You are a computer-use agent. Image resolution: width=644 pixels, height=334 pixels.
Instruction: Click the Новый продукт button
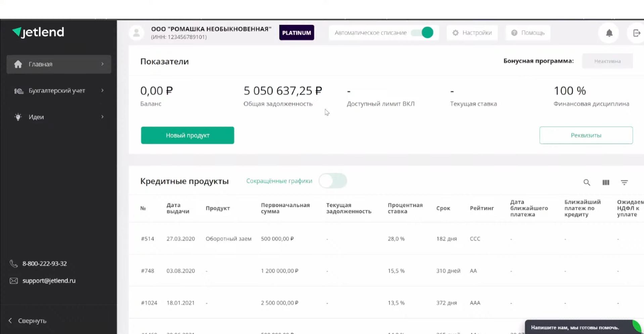pyautogui.click(x=187, y=135)
